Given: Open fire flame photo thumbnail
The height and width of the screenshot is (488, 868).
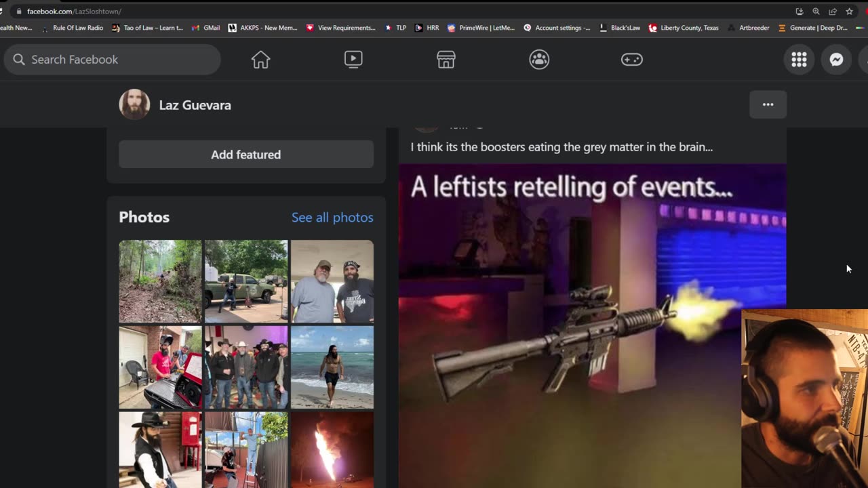Looking at the screenshot, I should (332, 450).
